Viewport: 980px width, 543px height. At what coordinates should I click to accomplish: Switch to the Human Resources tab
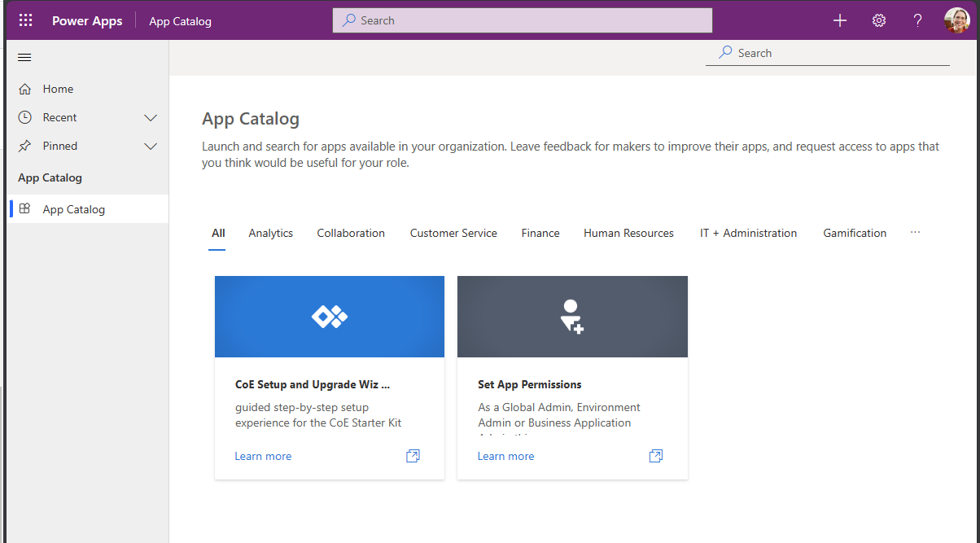tap(628, 233)
